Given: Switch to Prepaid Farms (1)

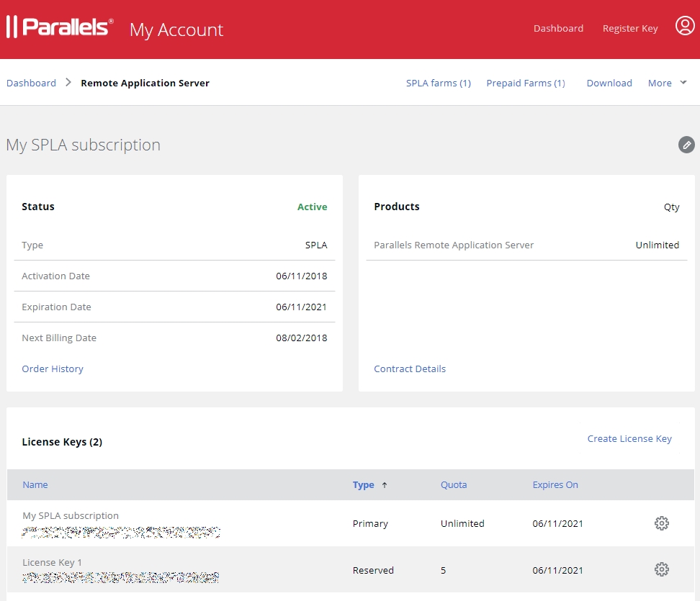Looking at the screenshot, I should 525,83.
